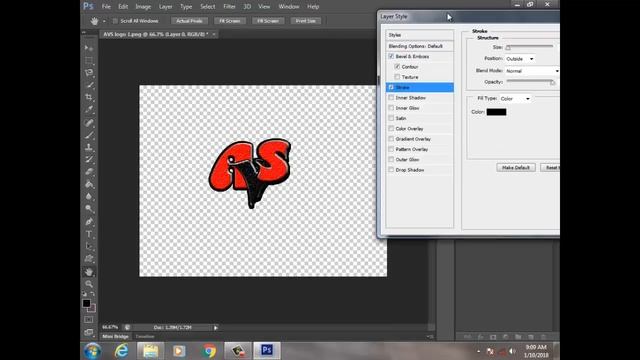The height and width of the screenshot is (360, 640).
Task: Select the Clone Stamp tool
Action: point(89,147)
